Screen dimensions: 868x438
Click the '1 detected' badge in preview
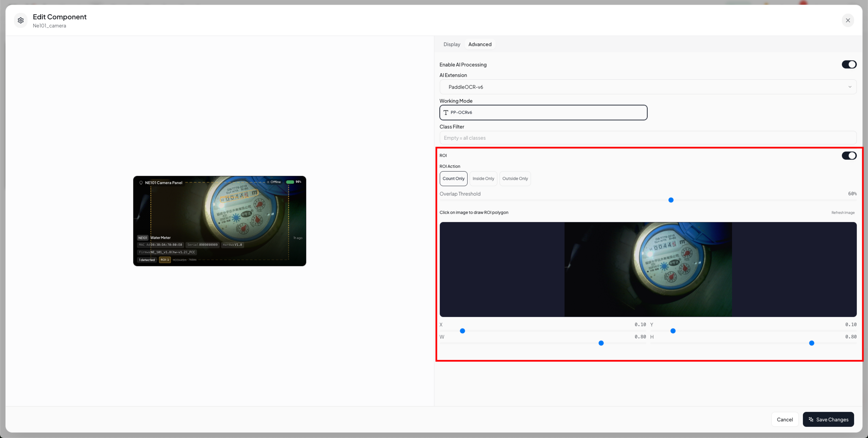coord(147,260)
